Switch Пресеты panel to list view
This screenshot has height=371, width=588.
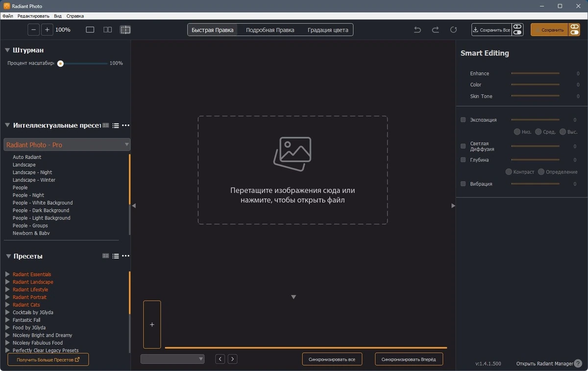click(116, 256)
